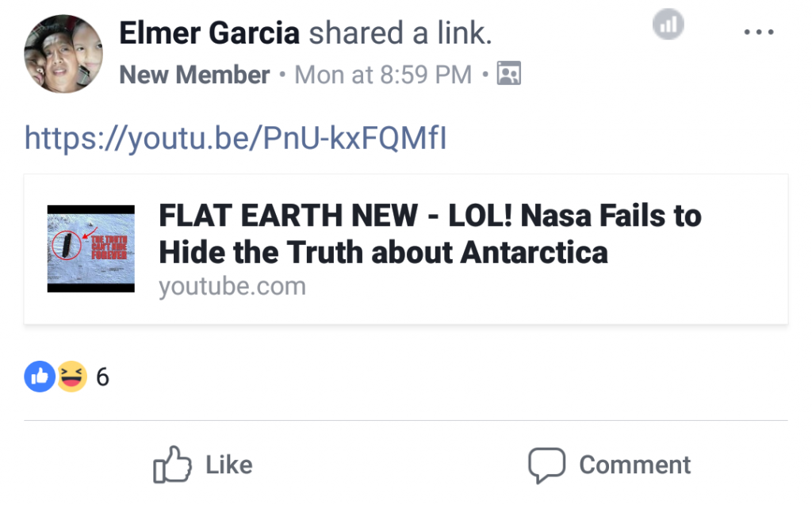Viewport: 812px width, 505px height.
Task: Open Elmer Garcia's profile picture
Action: point(63,54)
